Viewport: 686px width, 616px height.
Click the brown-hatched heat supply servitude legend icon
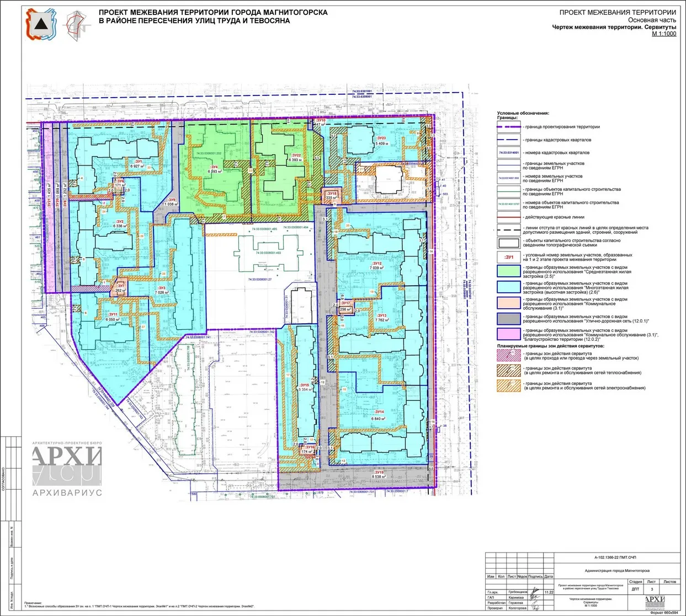(509, 371)
